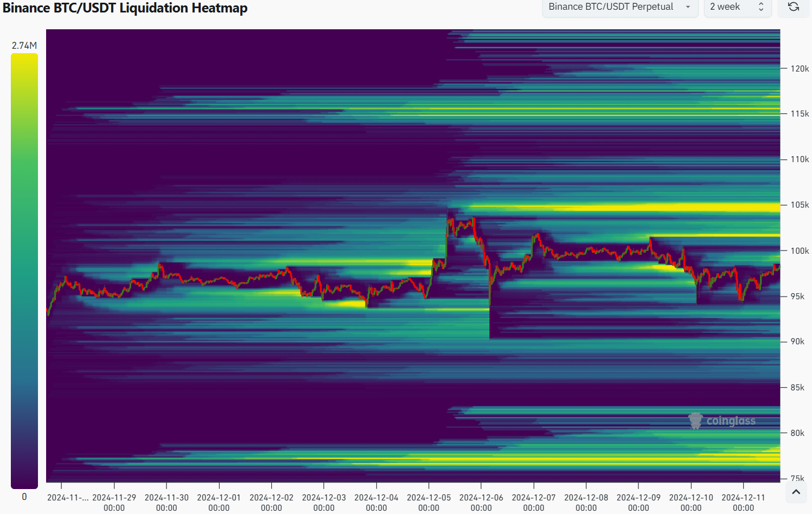Click the 90k price axis label
812x514 pixels.
pos(797,342)
